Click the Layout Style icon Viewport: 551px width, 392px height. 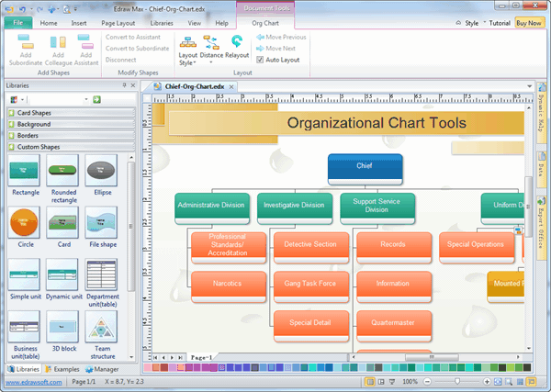(187, 42)
